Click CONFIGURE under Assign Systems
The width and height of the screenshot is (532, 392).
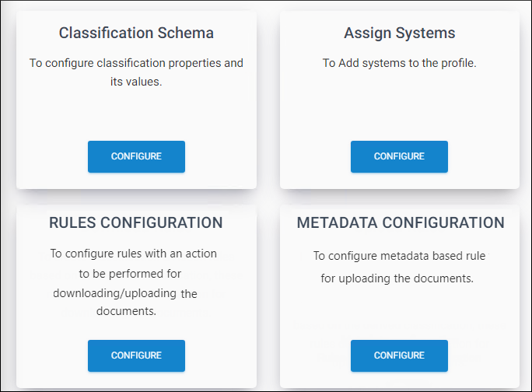(x=399, y=156)
